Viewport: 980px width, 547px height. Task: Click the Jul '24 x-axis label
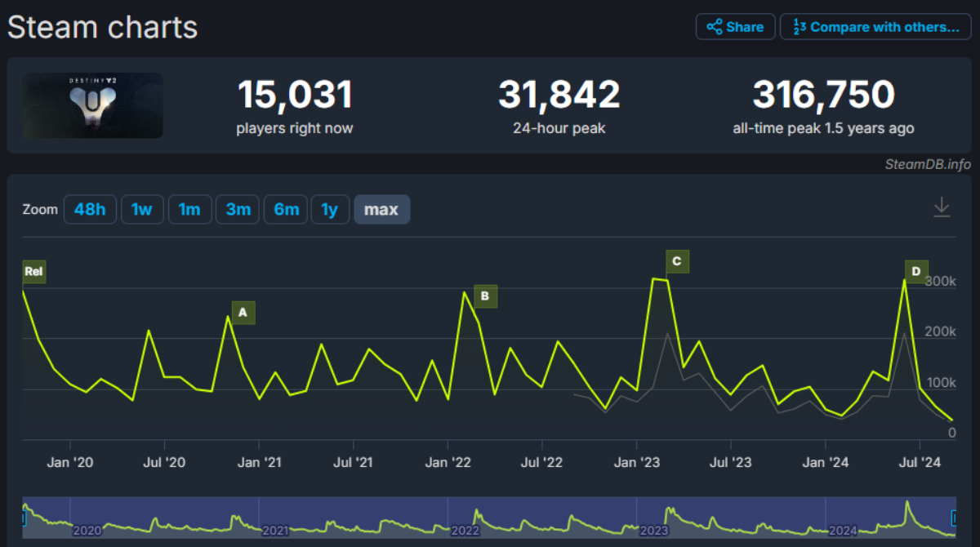(x=920, y=463)
